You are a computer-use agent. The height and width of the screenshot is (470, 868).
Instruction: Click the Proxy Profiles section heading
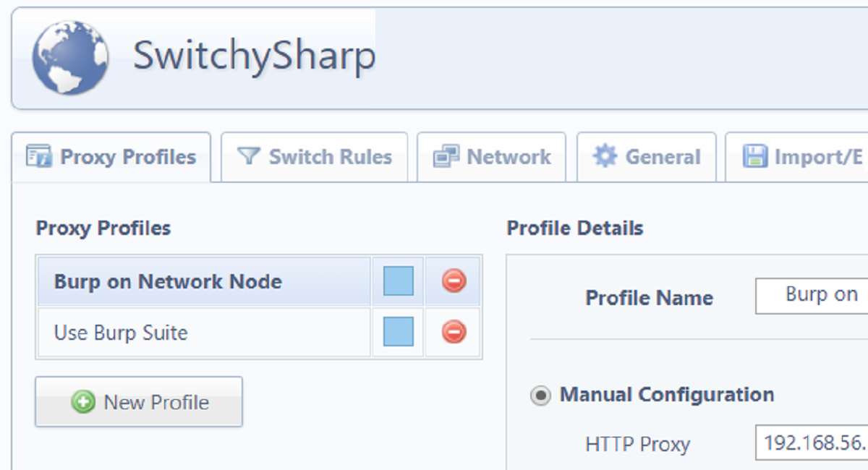point(103,228)
